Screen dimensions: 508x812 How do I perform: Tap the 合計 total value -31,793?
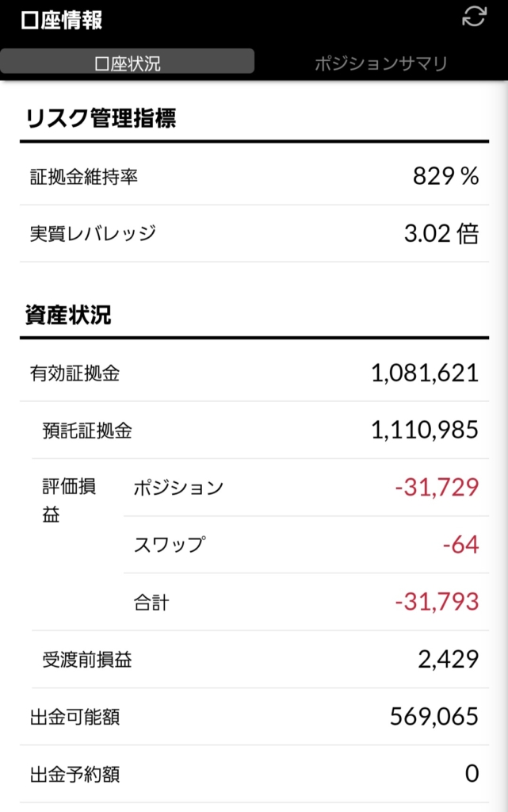point(437,602)
